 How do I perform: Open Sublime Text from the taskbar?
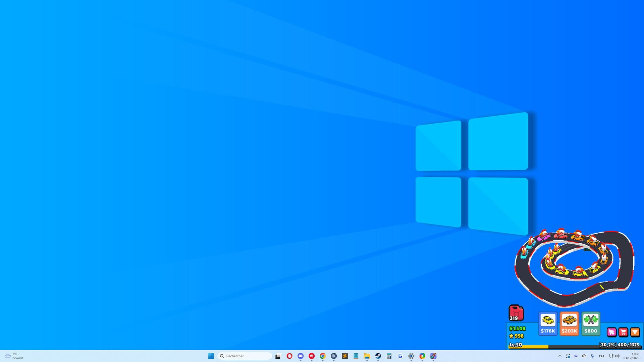pos(345,356)
